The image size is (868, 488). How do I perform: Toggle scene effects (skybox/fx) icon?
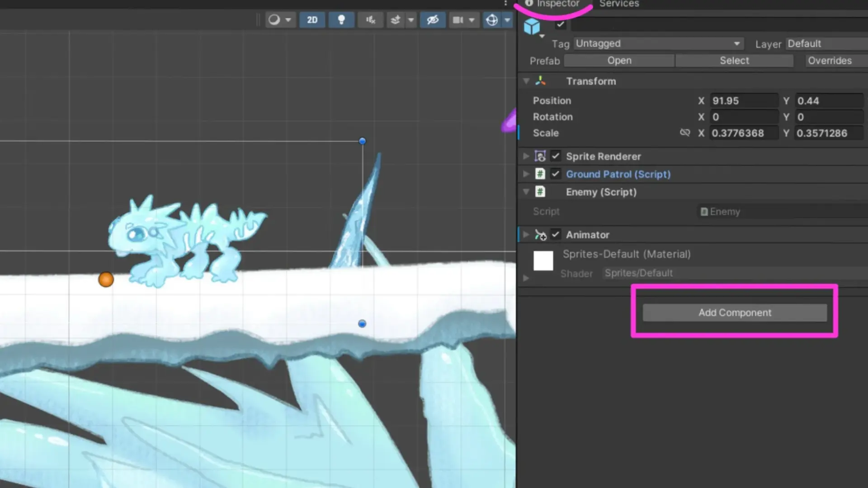(x=396, y=20)
